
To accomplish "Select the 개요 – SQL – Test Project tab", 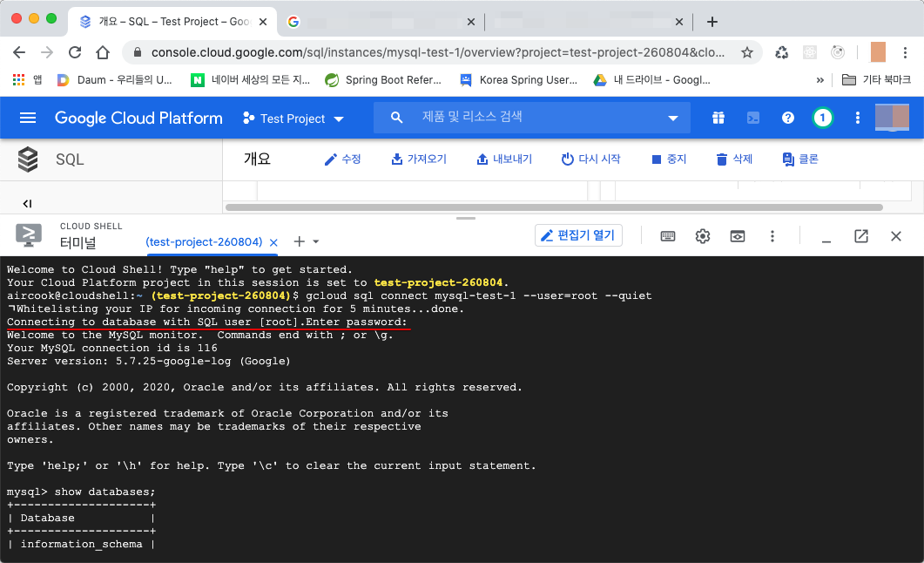I will click(172, 22).
